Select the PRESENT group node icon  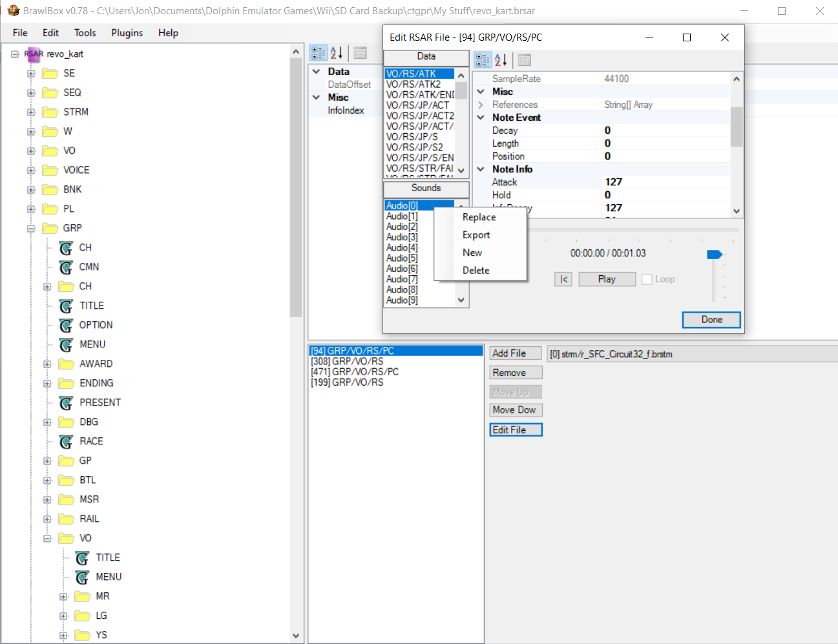tap(66, 402)
